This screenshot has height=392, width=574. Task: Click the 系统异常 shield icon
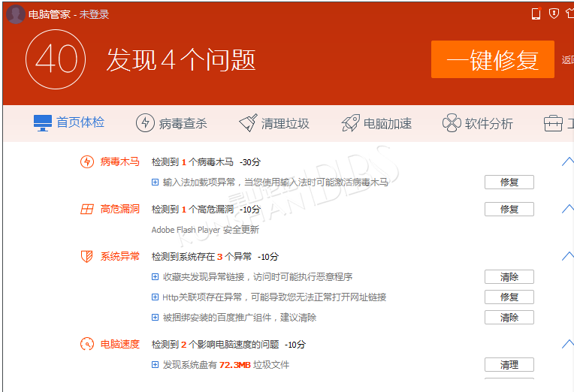86,256
